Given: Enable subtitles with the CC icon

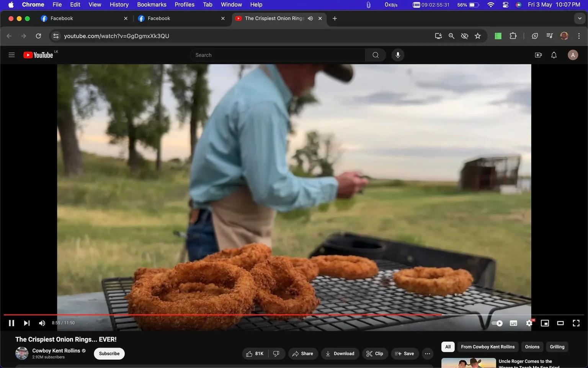Looking at the screenshot, I should pyautogui.click(x=513, y=323).
